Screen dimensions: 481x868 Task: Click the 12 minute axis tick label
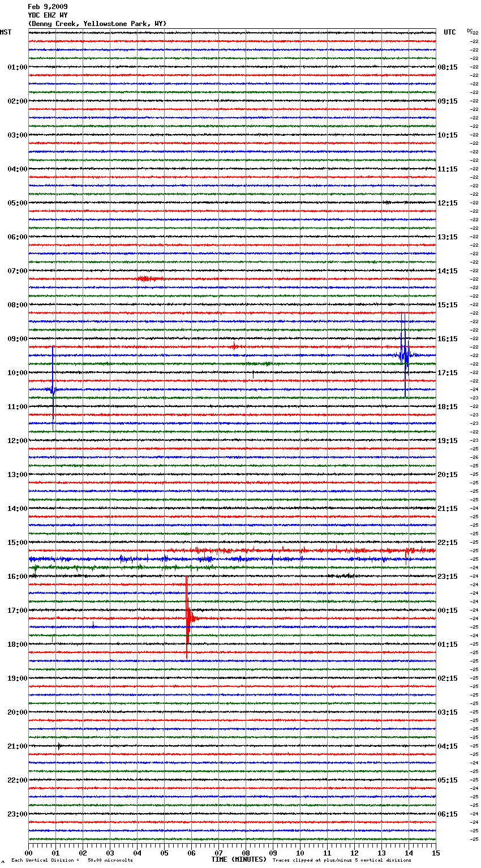point(354,853)
